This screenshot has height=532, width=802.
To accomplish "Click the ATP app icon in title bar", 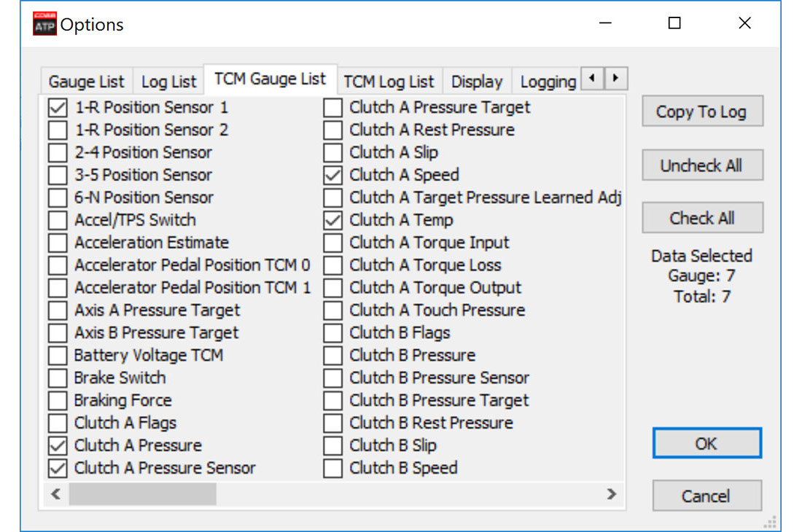I will tap(44, 23).
